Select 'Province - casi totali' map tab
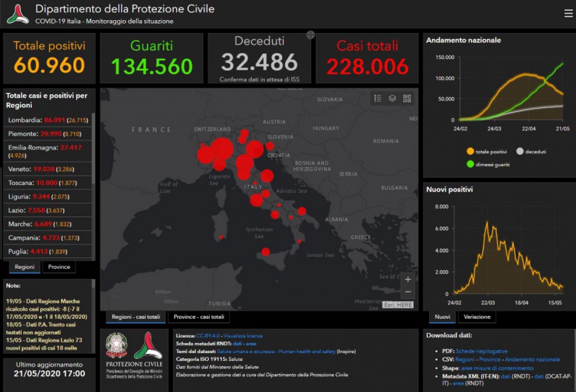The image size is (576, 392). point(199,317)
